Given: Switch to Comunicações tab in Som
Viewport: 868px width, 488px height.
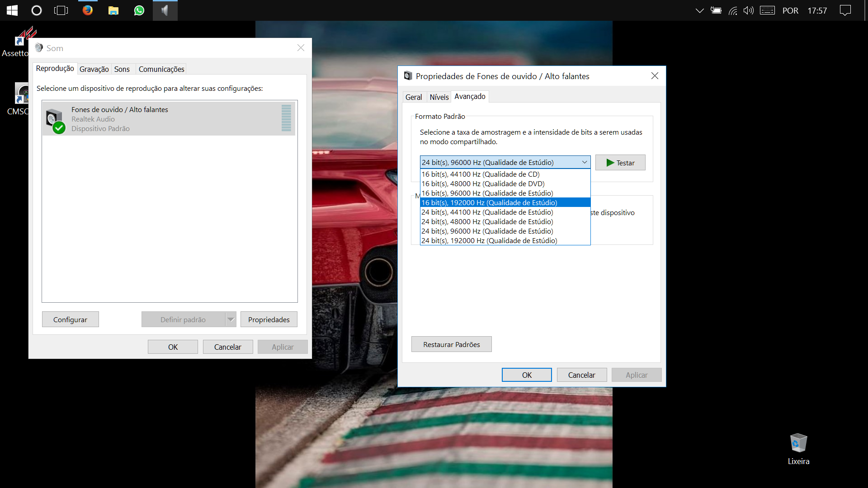Looking at the screenshot, I should (161, 69).
